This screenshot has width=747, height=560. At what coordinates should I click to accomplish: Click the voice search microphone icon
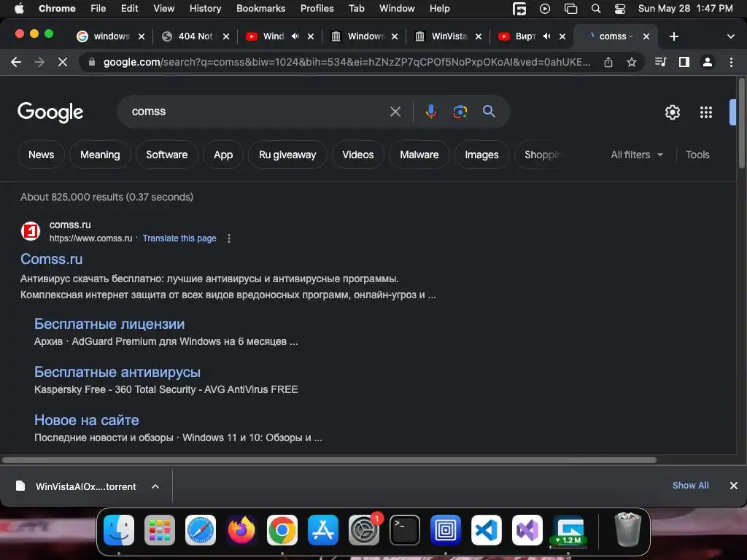[430, 112]
